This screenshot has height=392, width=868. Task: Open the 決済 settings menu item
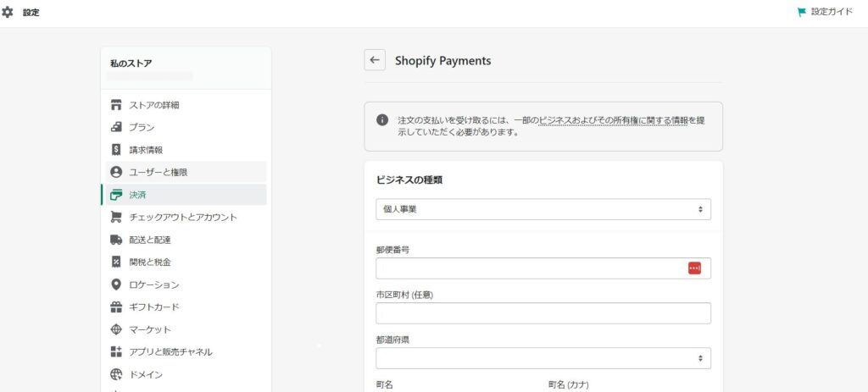[x=184, y=195]
